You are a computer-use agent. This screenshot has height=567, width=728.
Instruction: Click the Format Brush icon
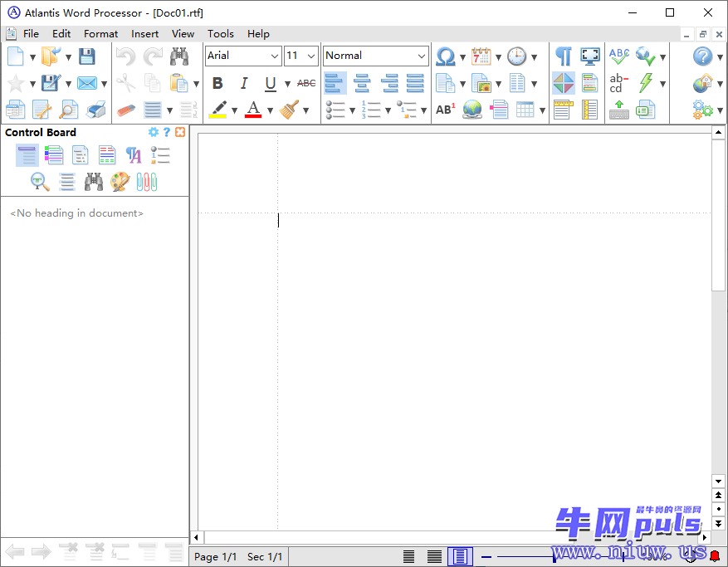click(289, 110)
